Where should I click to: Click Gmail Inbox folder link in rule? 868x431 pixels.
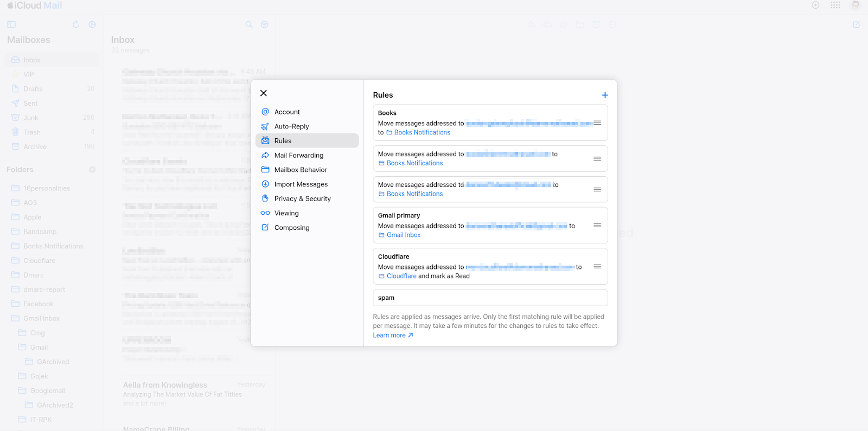click(403, 235)
